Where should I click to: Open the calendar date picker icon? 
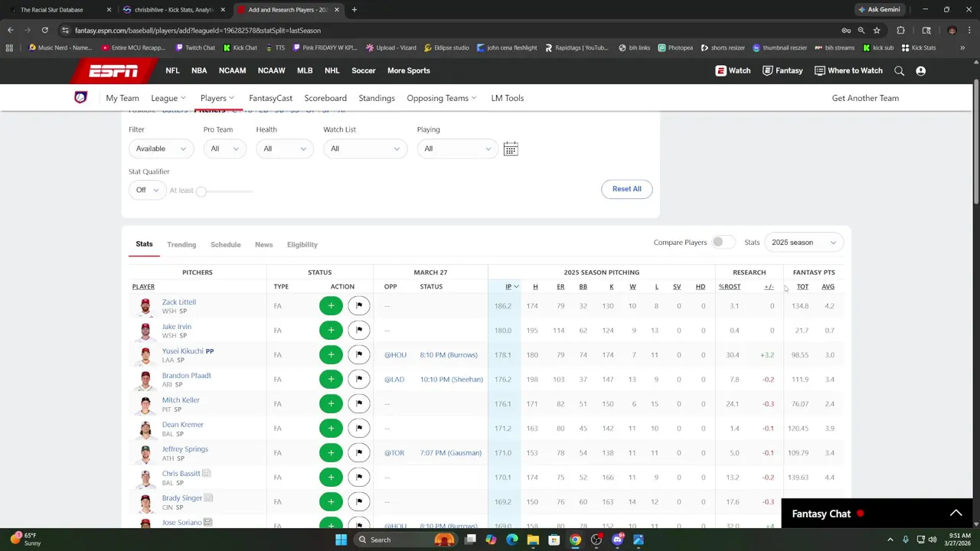tap(511, 148)
